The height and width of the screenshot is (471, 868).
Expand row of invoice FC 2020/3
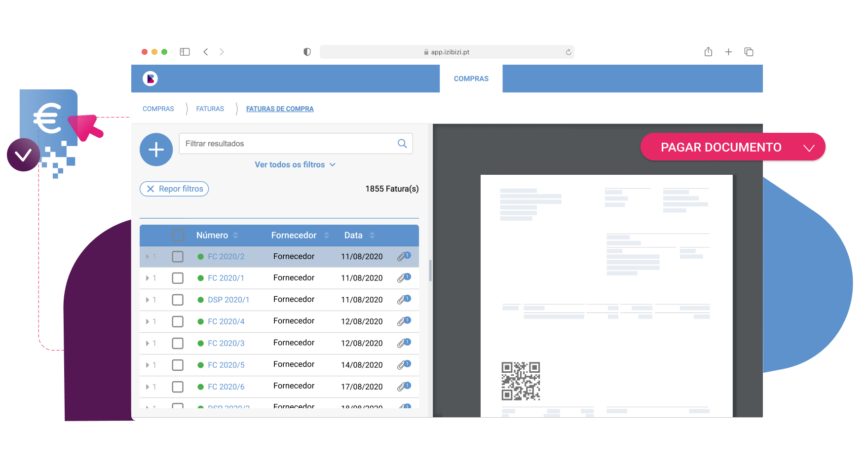[x=148, y=344]
